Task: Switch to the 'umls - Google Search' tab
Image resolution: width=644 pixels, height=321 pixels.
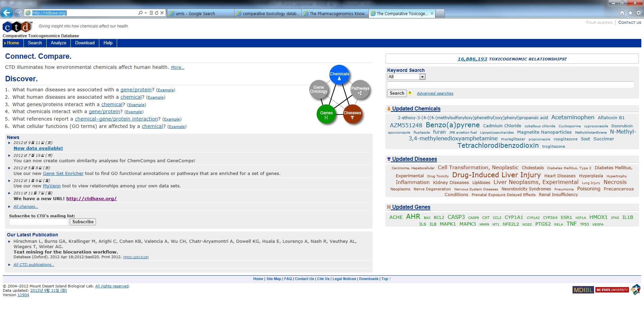Action: (x=200, y=13)
